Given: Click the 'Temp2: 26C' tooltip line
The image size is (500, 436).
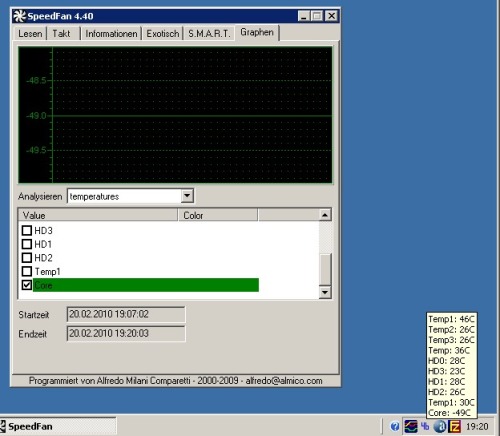Looking at the screenshot, I should coord(451,329).
